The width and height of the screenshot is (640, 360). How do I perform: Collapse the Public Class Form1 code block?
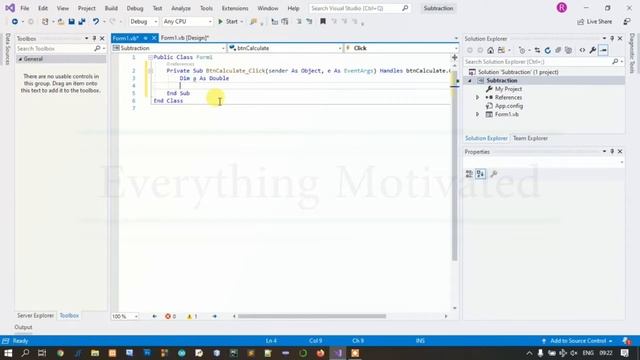(150, 58)
